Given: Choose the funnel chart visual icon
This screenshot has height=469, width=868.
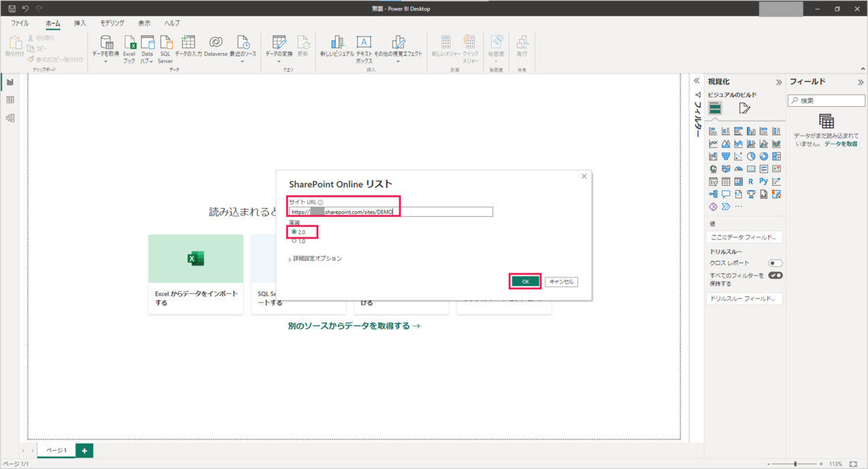Looking at the screenshot, I should pyautogui.click(x=726, y=156).
